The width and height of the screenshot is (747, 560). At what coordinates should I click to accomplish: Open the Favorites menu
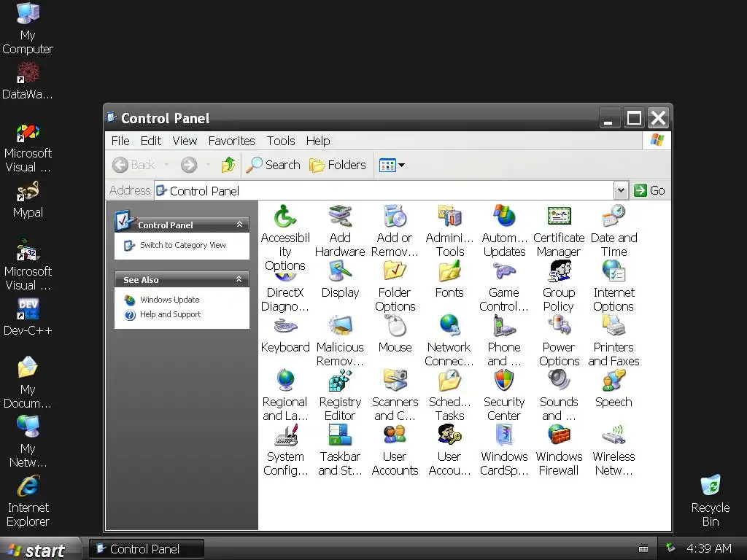[231, 141]
